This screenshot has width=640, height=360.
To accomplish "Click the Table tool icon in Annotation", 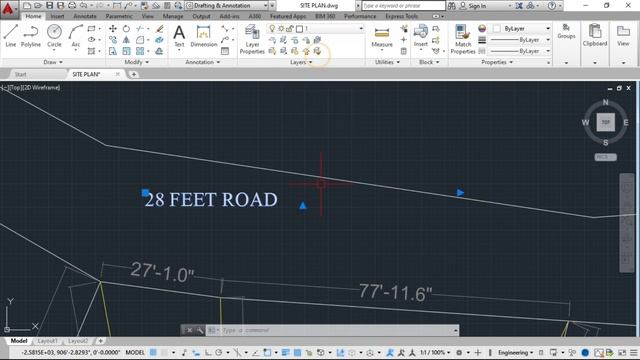I will point(224,51).
